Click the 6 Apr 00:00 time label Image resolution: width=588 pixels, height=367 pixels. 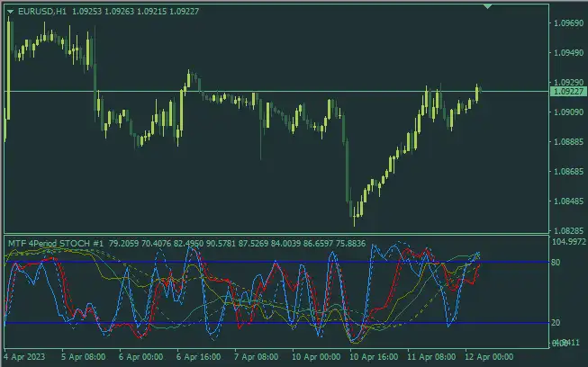[x=141, y=357]
